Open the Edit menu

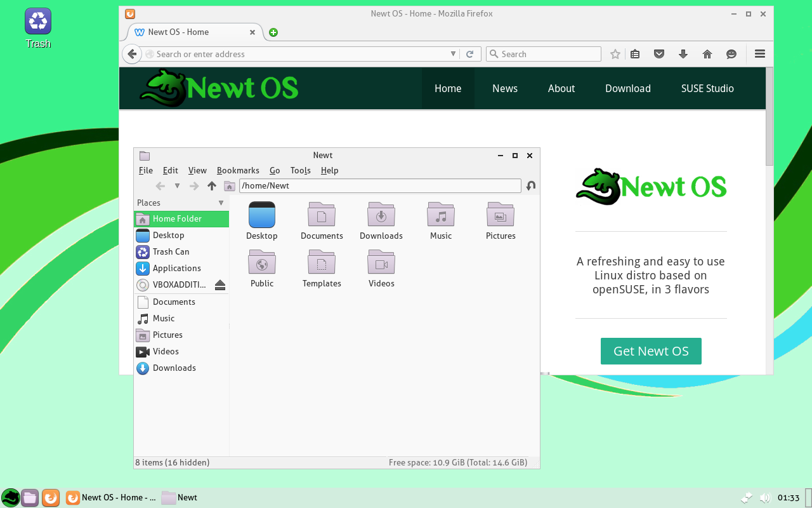pyautogui.click(x=170, y=170)
